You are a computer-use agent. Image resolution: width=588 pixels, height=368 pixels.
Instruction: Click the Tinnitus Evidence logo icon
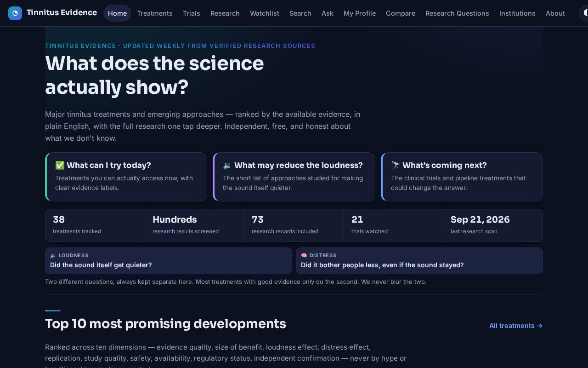[15, 13]
